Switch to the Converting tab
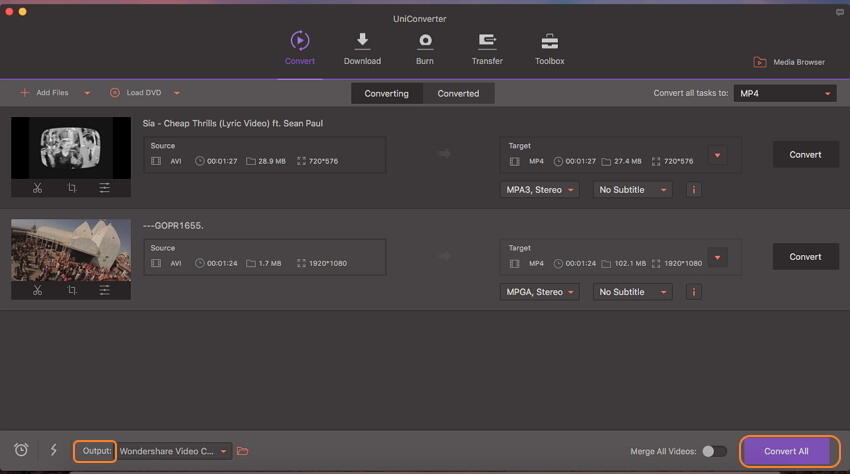The image size is (850, 474). tap(387, 93)
